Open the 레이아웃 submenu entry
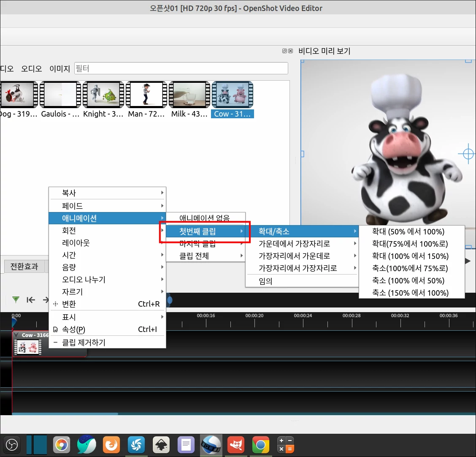The image size is (476, 457). tap(107, 243)
